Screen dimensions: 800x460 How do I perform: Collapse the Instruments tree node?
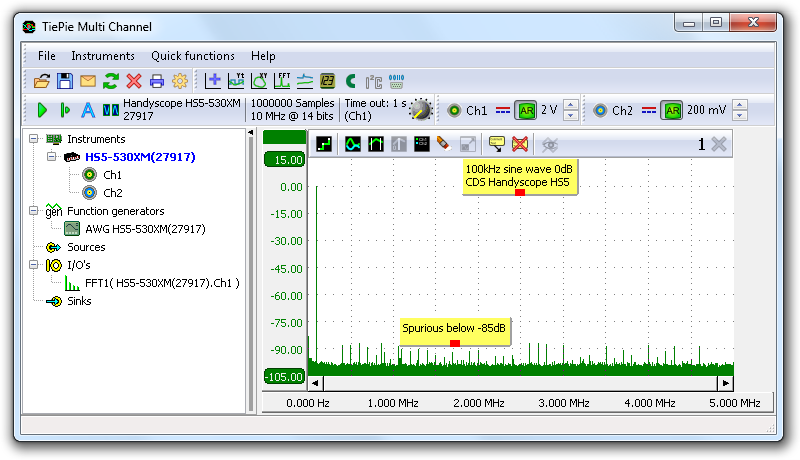point(35,139)
